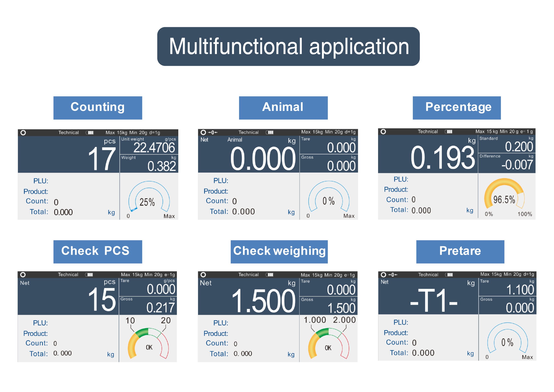This screenshot has height=392, width=554.
Task: Select the Counting mode label
Action: [x=98, y=108]
